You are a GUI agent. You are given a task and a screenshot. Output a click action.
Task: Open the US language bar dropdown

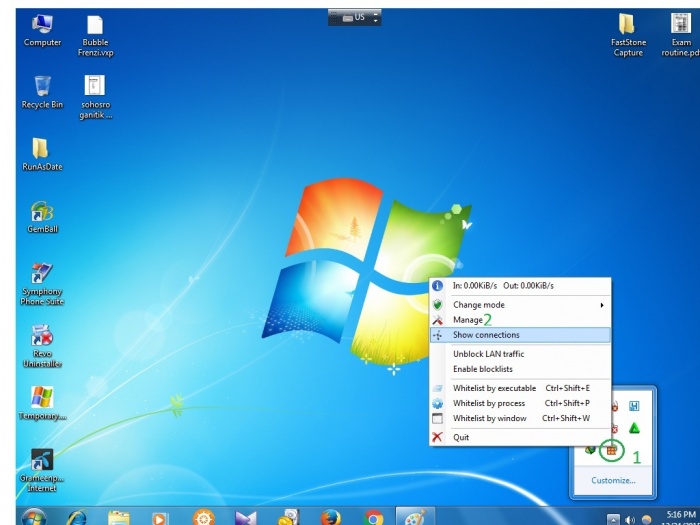click(x=360, y=17)
